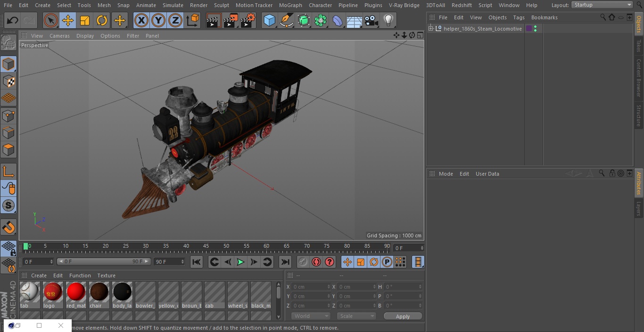Viewport: 644px width, 332px height.
Task: Activate the Rotate tool
Action: tap(102, 20)
